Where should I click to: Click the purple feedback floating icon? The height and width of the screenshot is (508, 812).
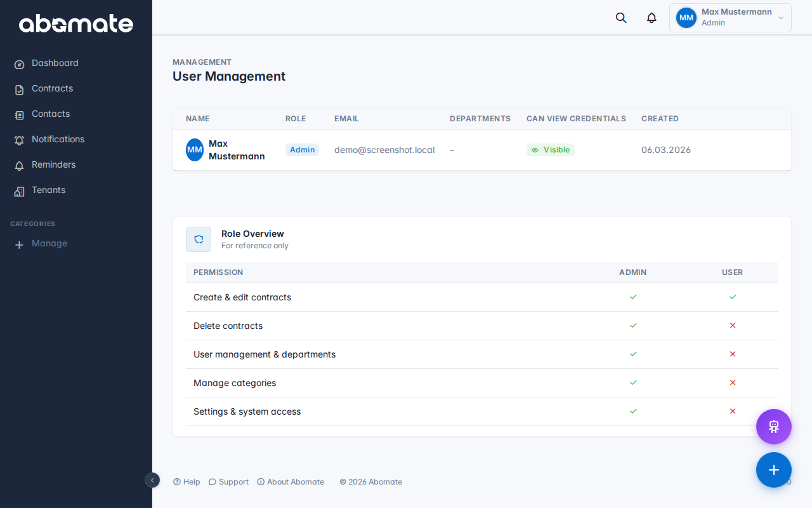coord(773,427)
